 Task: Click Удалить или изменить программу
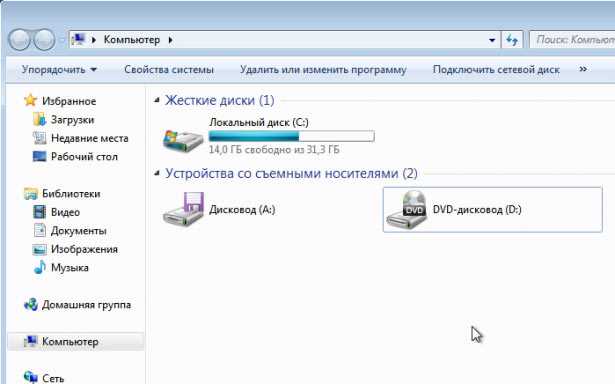pyautogui.click(x=323, y=70)
